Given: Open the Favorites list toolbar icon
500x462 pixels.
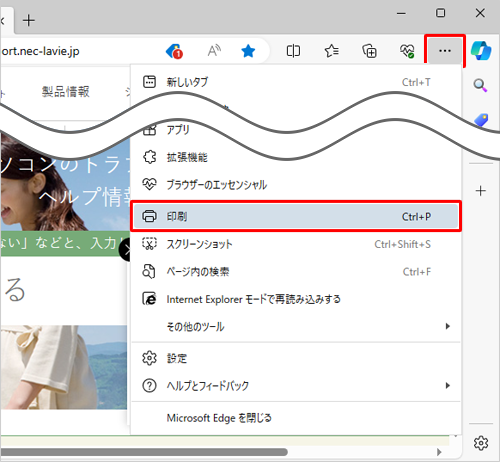Looking at the screenshot, I should pos(331,51).
